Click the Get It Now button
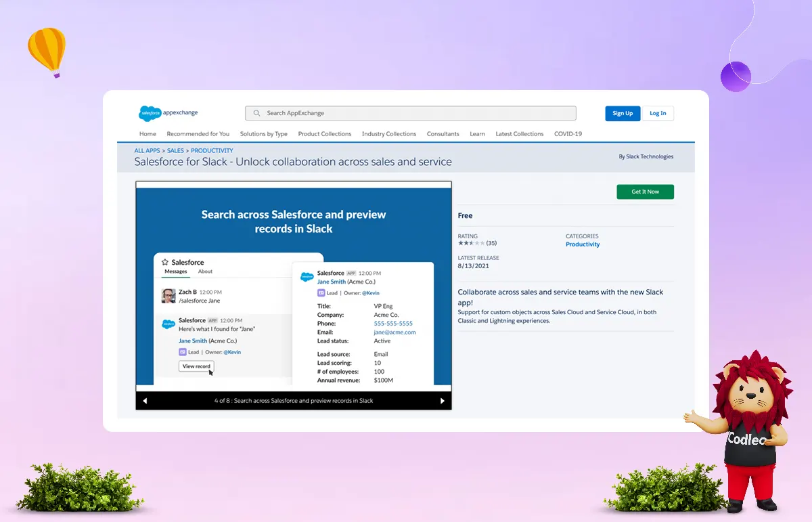Viewport: 812px width, 522px height. 645,192
